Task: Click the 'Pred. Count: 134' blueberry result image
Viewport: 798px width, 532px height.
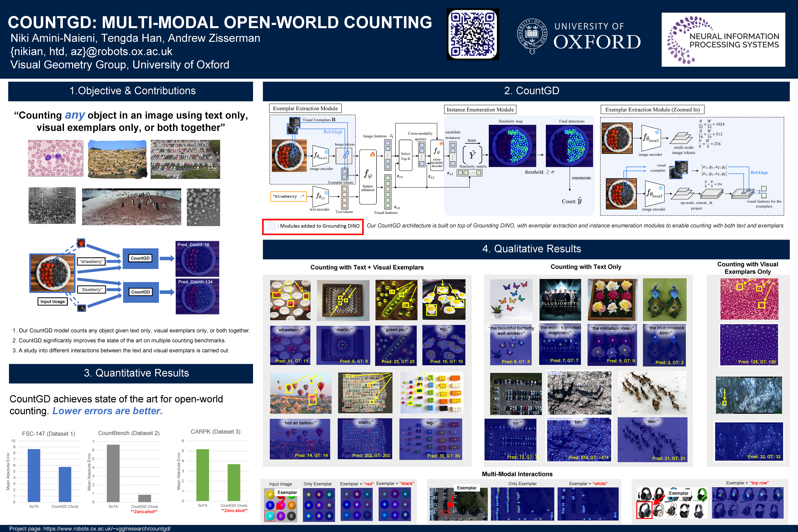Action: (197, 296)
